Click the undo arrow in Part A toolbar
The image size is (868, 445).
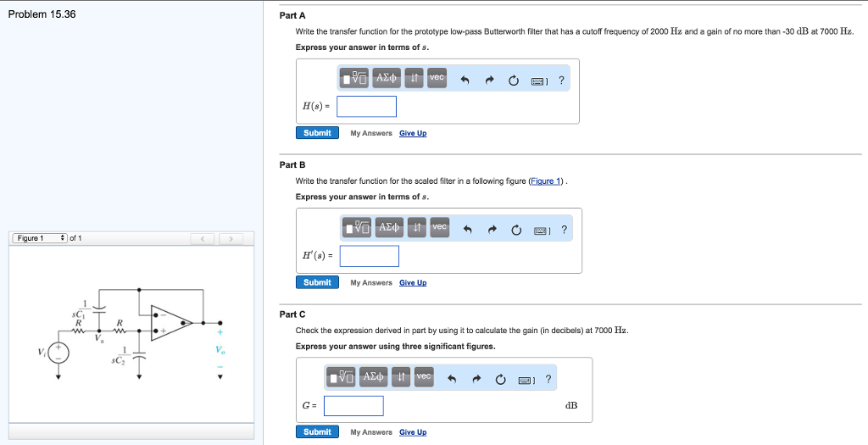click(465, 81)
